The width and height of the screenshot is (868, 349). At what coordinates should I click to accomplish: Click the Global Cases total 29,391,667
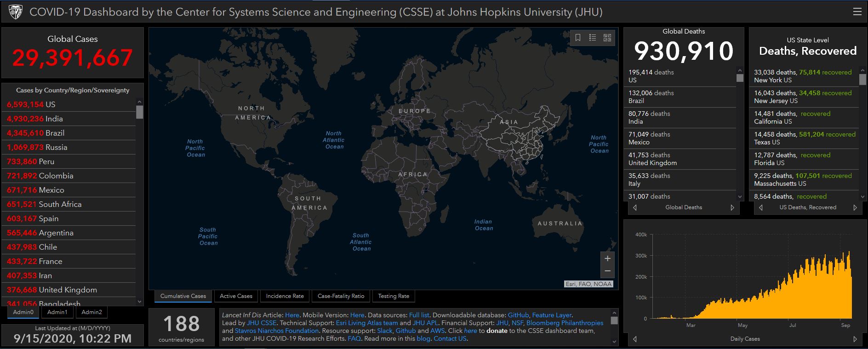tap(73, 58)
